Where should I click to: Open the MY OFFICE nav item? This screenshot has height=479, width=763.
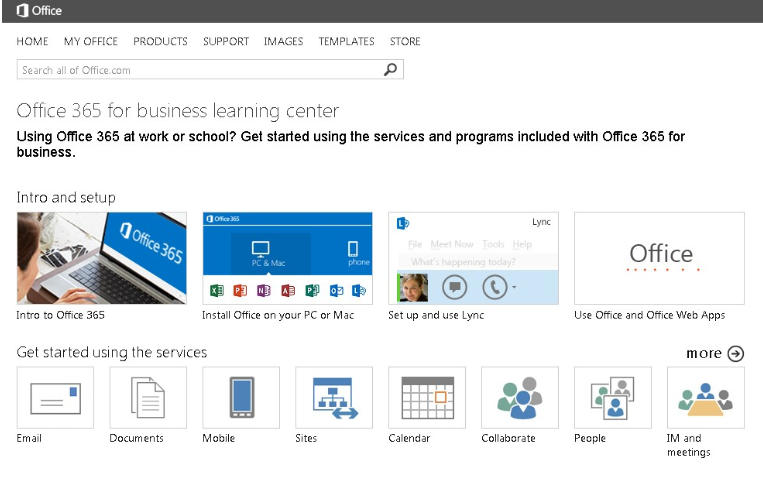[91, 41]
